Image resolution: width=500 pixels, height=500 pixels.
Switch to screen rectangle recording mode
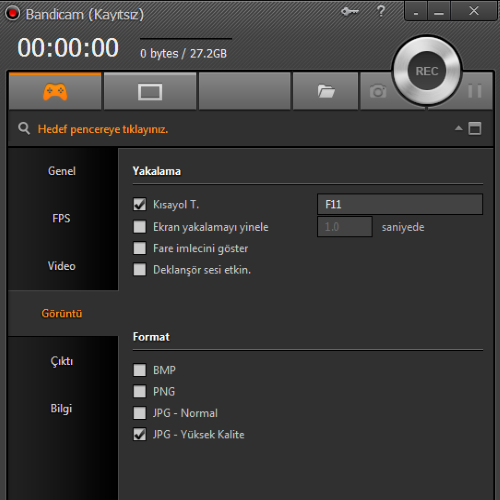150,92
